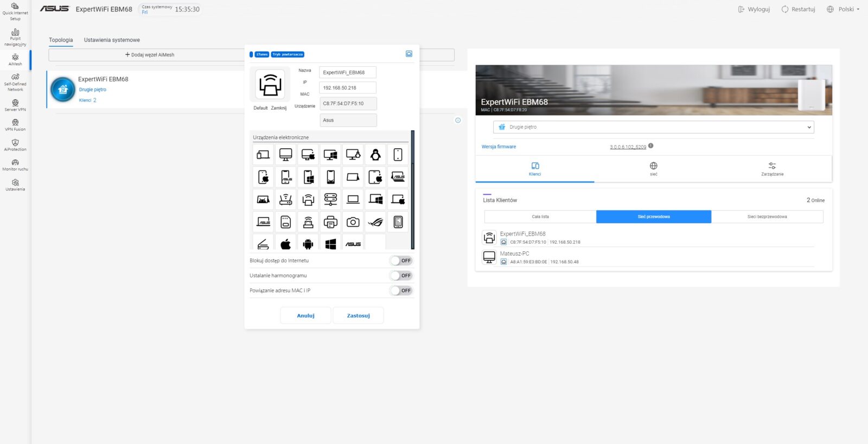Switch to Ustawienia systemowe tab
This screenshot has width=868, height=444.
tap(112, 40)
